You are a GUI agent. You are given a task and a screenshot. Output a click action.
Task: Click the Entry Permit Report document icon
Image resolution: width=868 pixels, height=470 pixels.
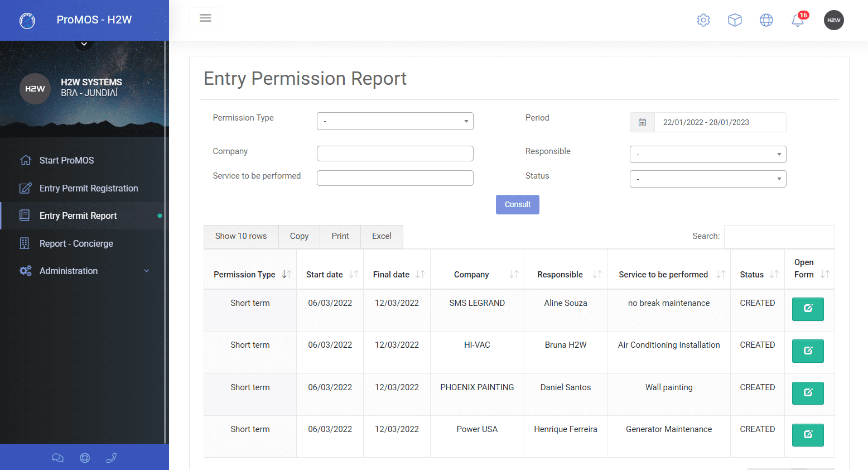pos(25,215)
